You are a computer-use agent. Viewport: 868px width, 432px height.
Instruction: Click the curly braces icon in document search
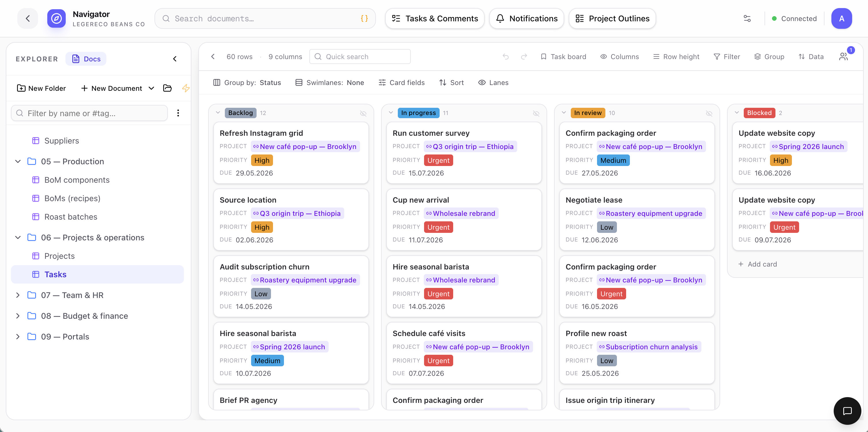[364, 18]
